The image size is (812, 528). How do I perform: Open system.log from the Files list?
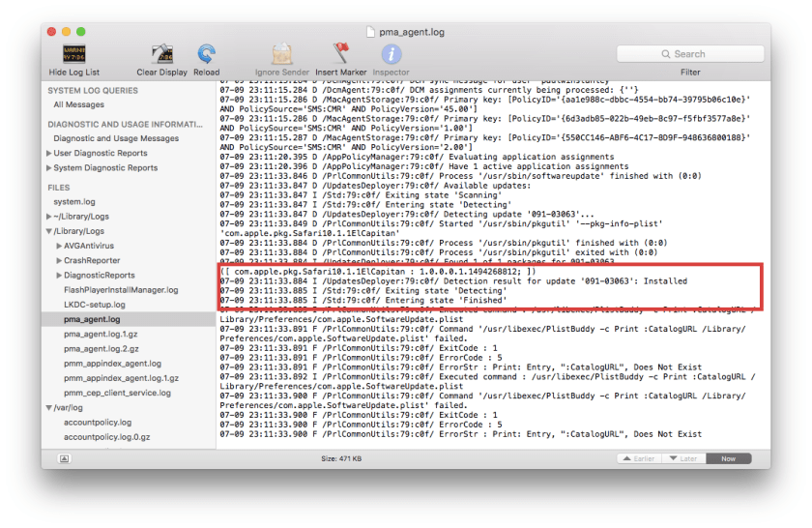[x=73, y=202]
